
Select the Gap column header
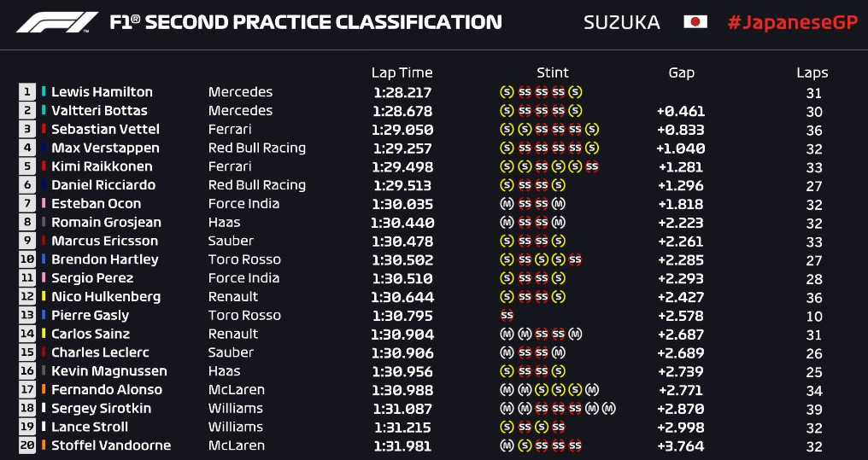[682, 73]
